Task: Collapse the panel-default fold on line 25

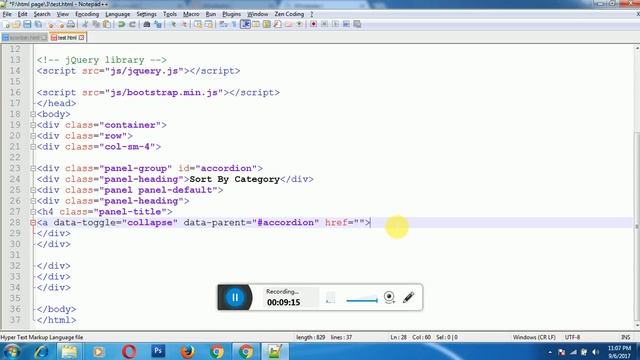Action: (x=33, y=190)
